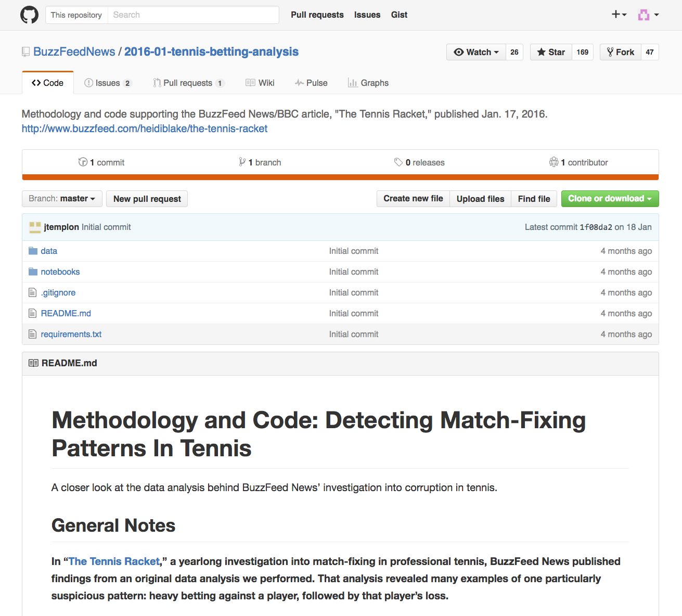The image size is (682, 616).
Task: Open the Pulse tab
Action: pyautogui.click(x=311, y=83)
